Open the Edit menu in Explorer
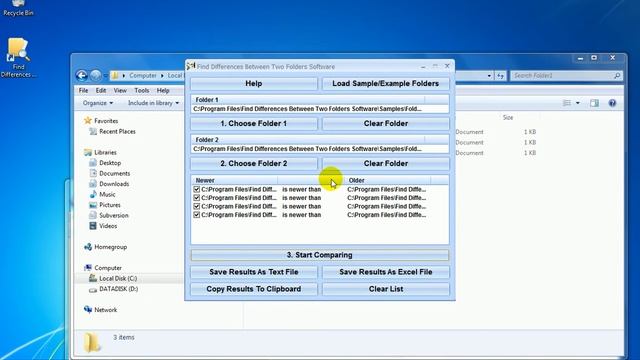 (x=101, y=91)
